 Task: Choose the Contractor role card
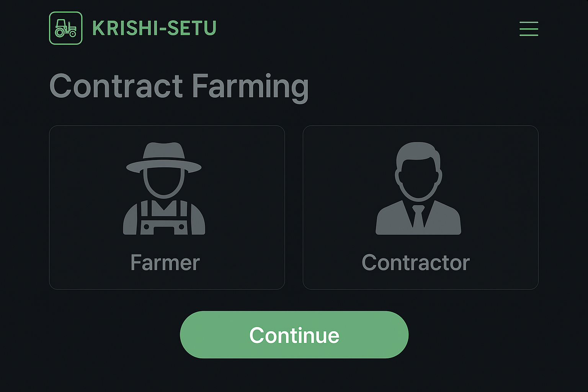420,207
